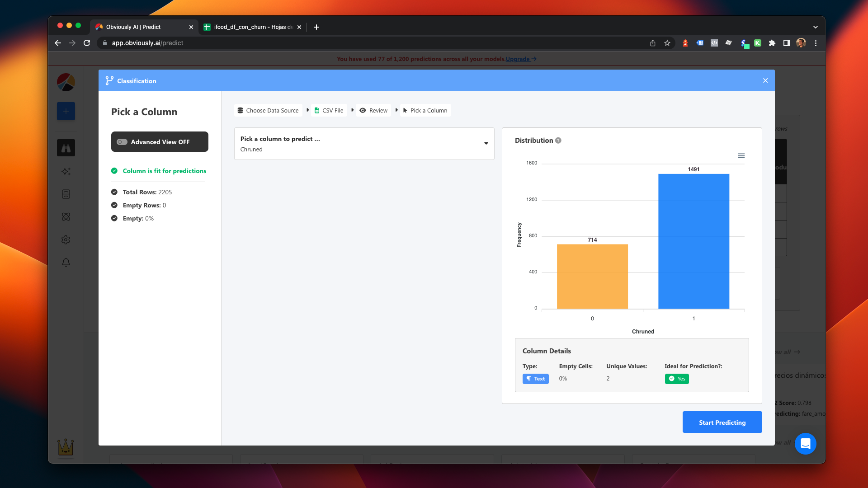Close the Classification dialog with X
This screenshot has width=868, height=488.
tap(765, 80)
